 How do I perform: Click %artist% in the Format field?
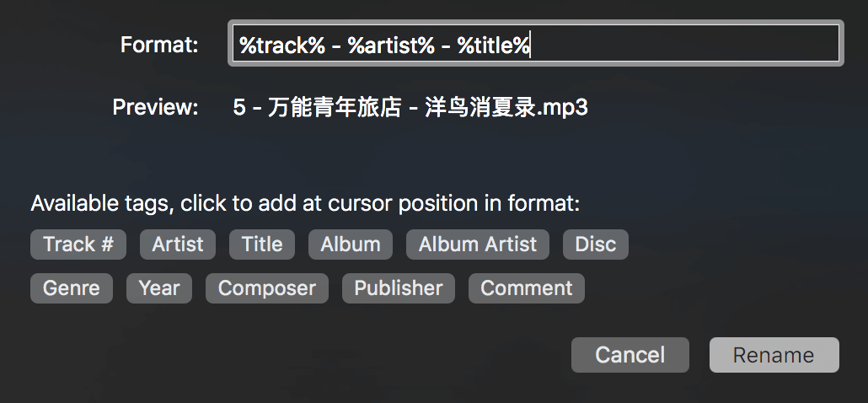tap(391, 46)
